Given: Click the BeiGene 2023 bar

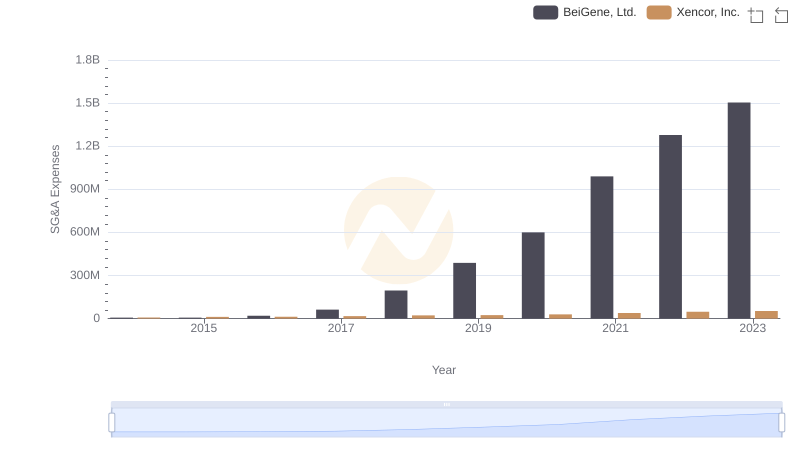Looking at the screenshot, I should 739,211.
